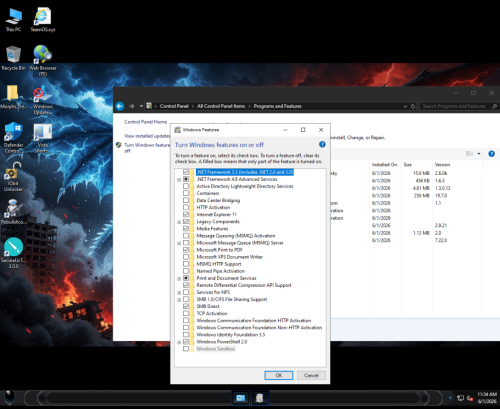Expand Print and Document Services node
This screenshot has height=409, width=500.
click(179, 278)
